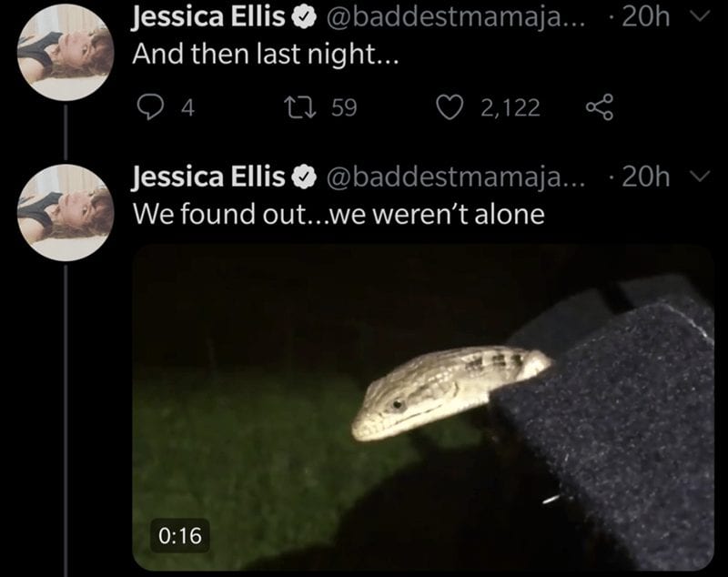Expand the chevron menu on first tweet

(x=700, y=16)
